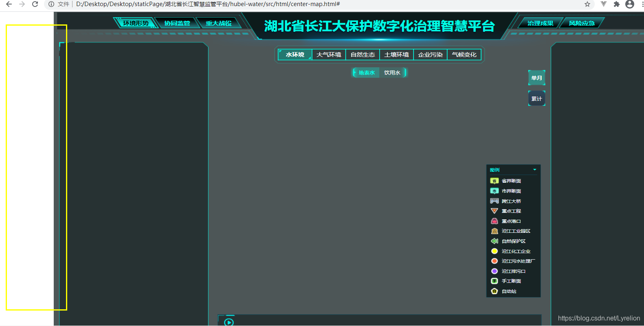Choose the 累计 button
Screen dimensions: 644x326
click(536, 98)
